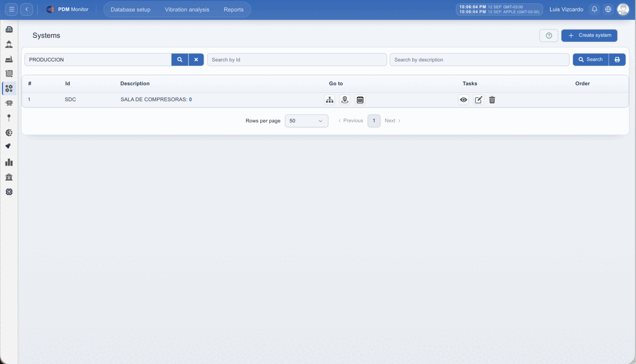Go to SDC map location icon
This screenshot has height=364, width=636.
point(345,100)
